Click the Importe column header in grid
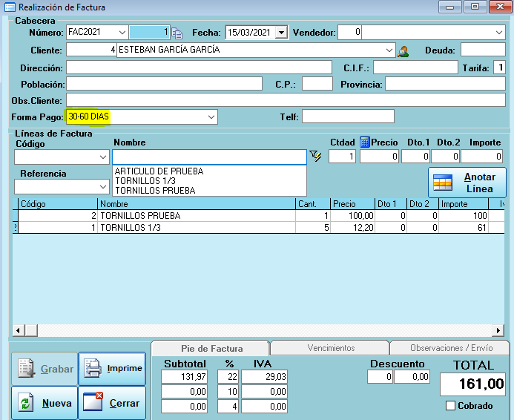Image resolution: width=514 pixels, height=420 pixels. pos(464,204)
